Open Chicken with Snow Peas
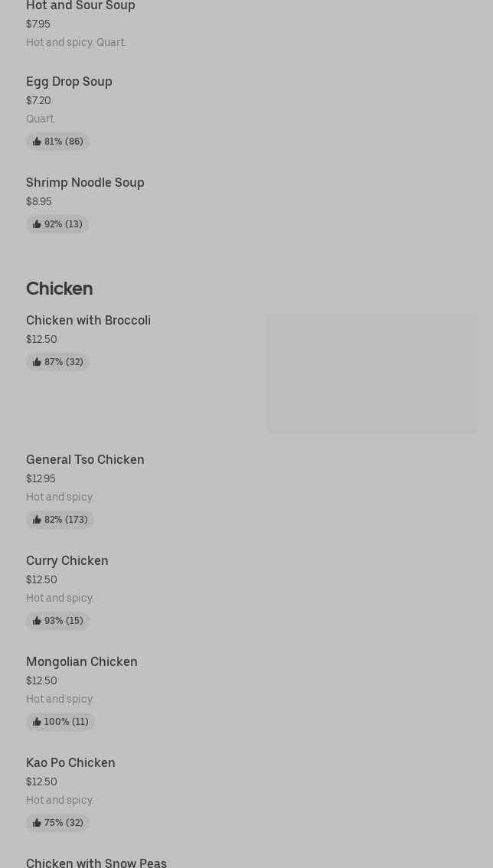 pyautogui.click(x=96, y=863)
